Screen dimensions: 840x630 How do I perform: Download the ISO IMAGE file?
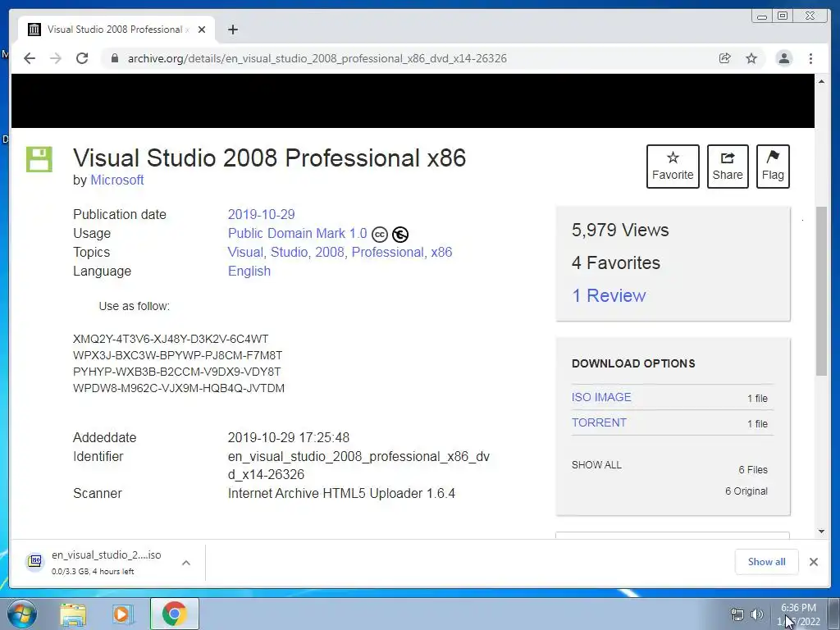click(601, 397)
